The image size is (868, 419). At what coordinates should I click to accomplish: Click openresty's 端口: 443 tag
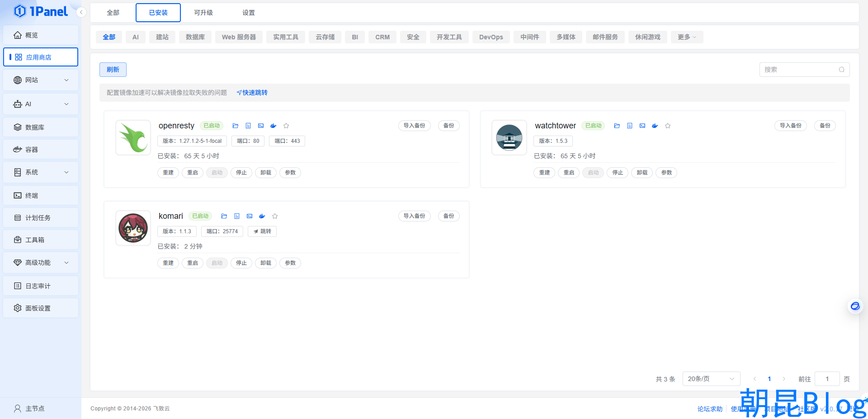click(x=288, y=141)
